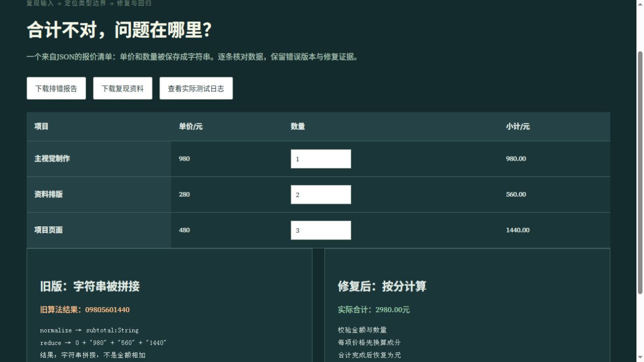Focus the quantity field for 资料排版

pyautogui.click(x=321, y=194)
